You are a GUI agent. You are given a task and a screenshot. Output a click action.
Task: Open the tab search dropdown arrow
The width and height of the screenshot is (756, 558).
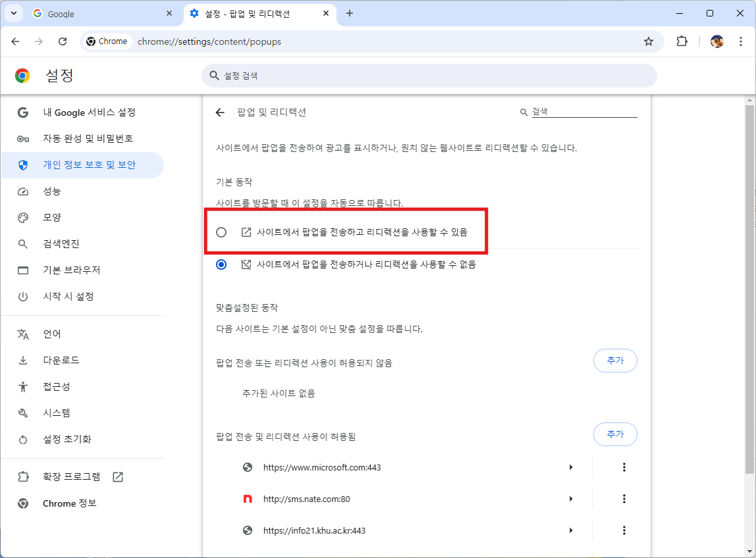coord(13,13)
